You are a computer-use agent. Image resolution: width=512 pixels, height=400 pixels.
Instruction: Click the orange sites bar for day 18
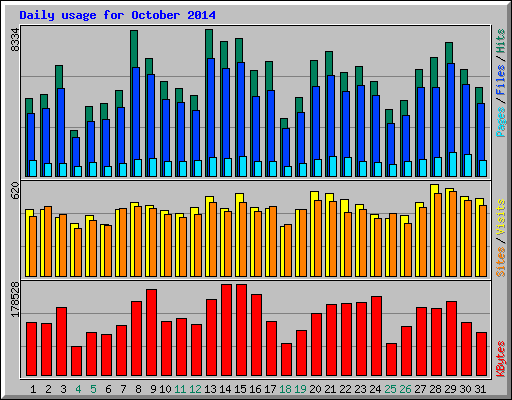[x=288, y=250]
